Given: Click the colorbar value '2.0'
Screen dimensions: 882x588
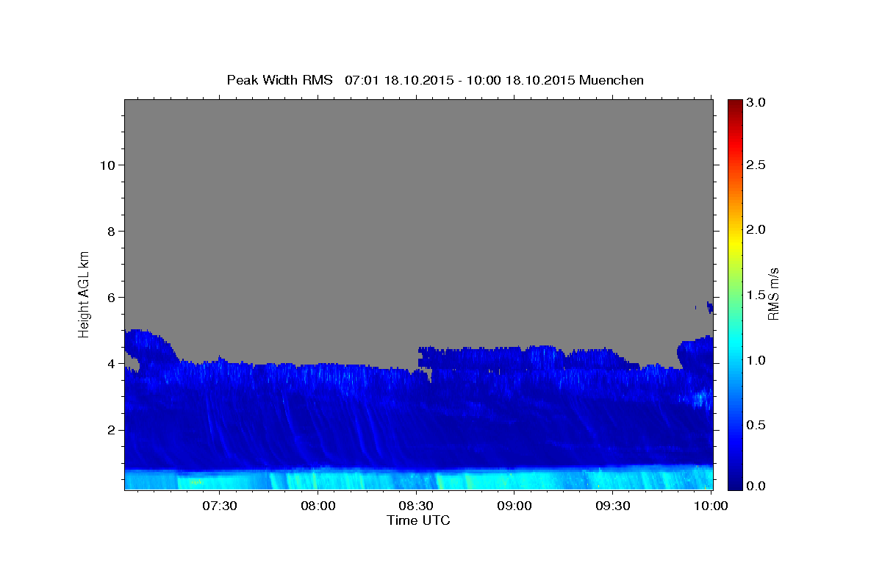Looking at the screenshot, I should pyautogui.click(x=756, y=229).
